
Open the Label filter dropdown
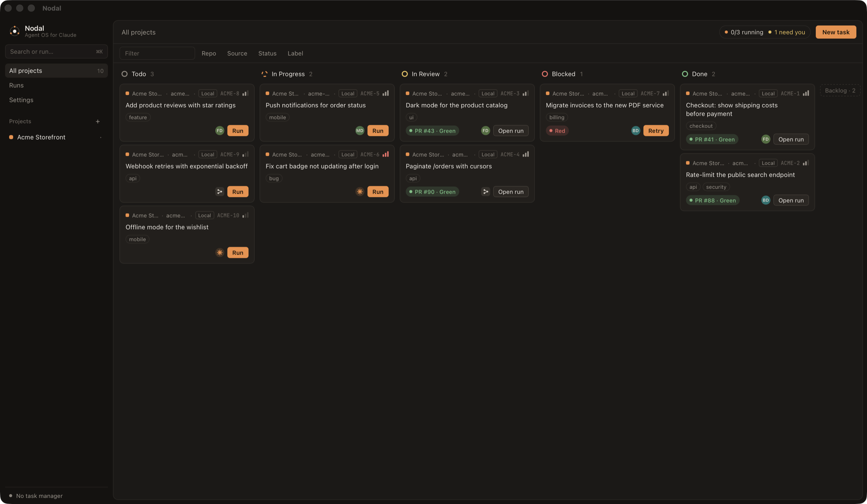click(x=295, y=53)
